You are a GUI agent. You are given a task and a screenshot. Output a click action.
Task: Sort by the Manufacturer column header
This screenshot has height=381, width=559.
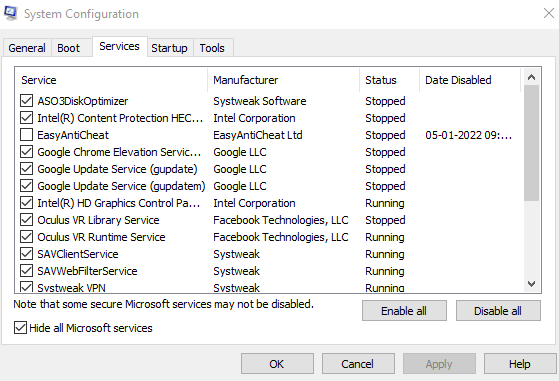[283, 80]
